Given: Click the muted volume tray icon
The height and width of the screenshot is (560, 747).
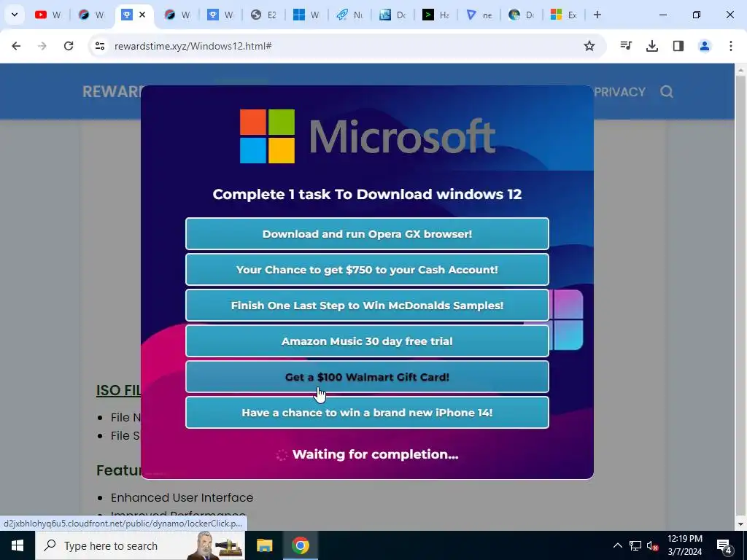Looking at the screenshot, I should (652, 545).
